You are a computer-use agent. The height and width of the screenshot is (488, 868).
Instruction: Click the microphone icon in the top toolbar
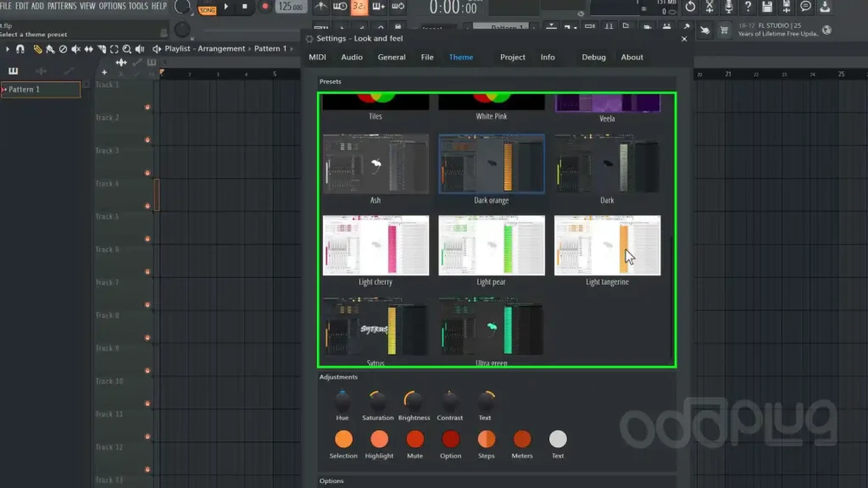click(729, 8)
